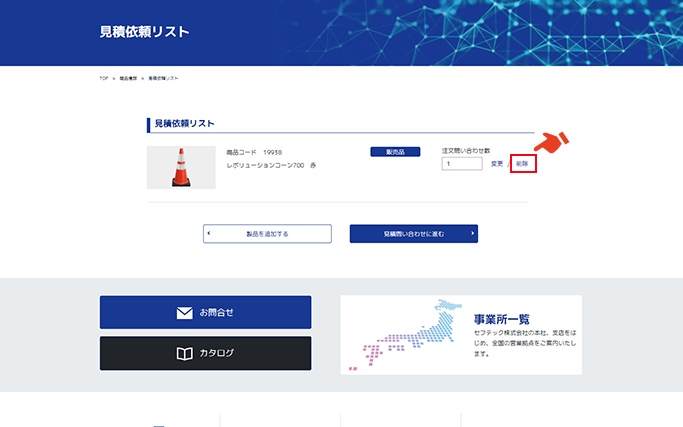Open the カタログ button
This screenshot has height=427, width=683.
coord(205,353)
